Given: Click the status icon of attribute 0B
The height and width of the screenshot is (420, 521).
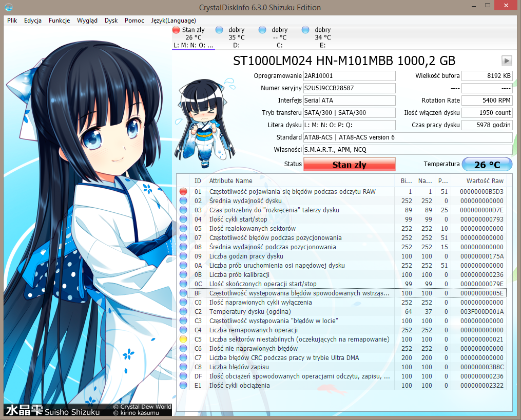Looking at the screenshot, I should tap(183, 274).
